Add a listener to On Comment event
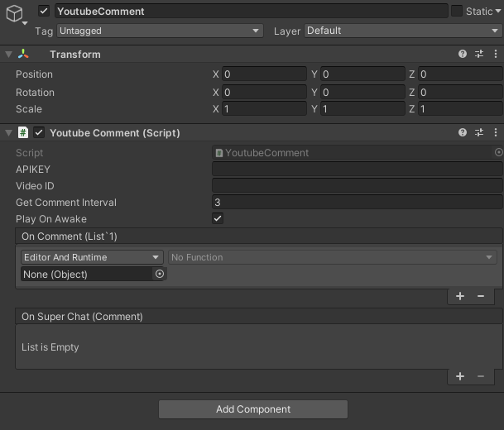 point(460,296)
